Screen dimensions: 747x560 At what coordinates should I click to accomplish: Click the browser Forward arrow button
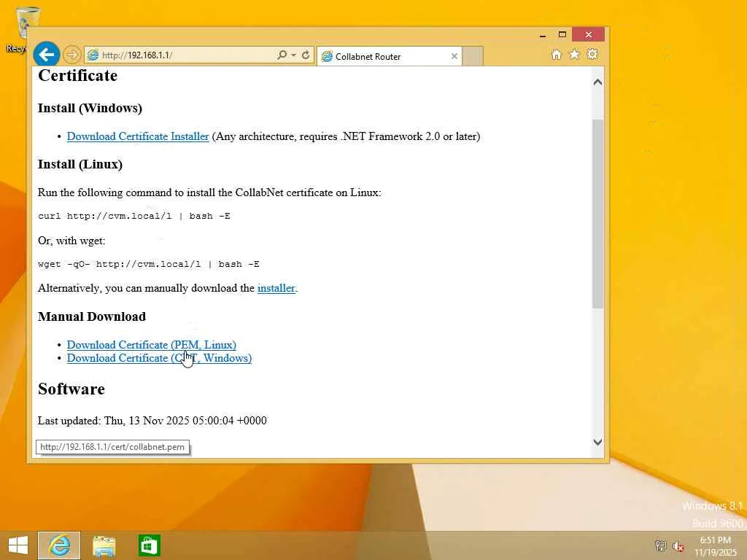tap(72, 55)
